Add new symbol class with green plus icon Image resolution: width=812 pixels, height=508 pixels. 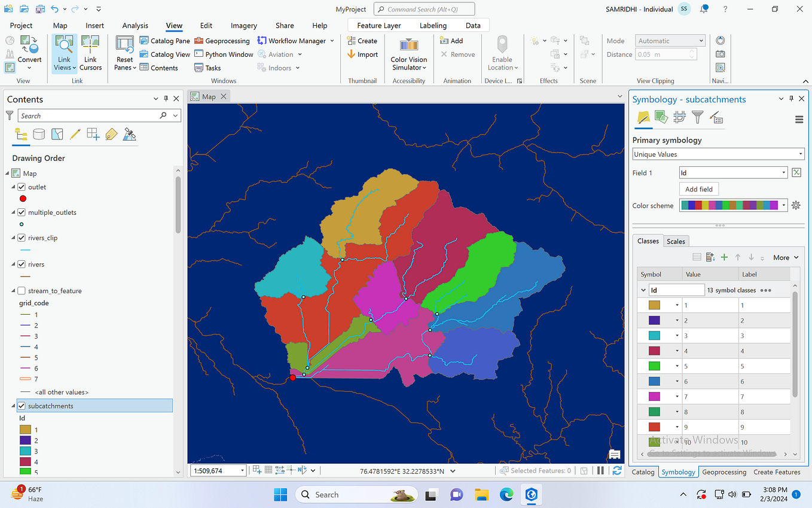click(724, 257)
